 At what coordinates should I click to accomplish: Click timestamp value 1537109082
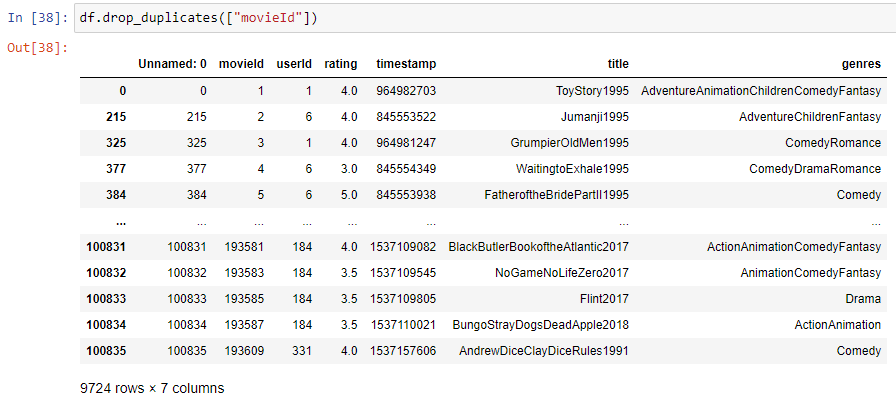pyautogui.click(x=403, y=247)
